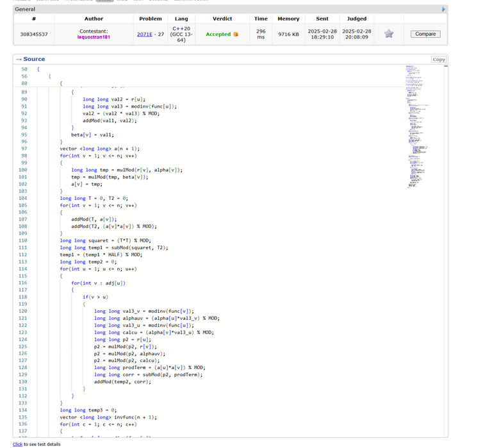Click line number 135 in the gutter

(24, 417)
